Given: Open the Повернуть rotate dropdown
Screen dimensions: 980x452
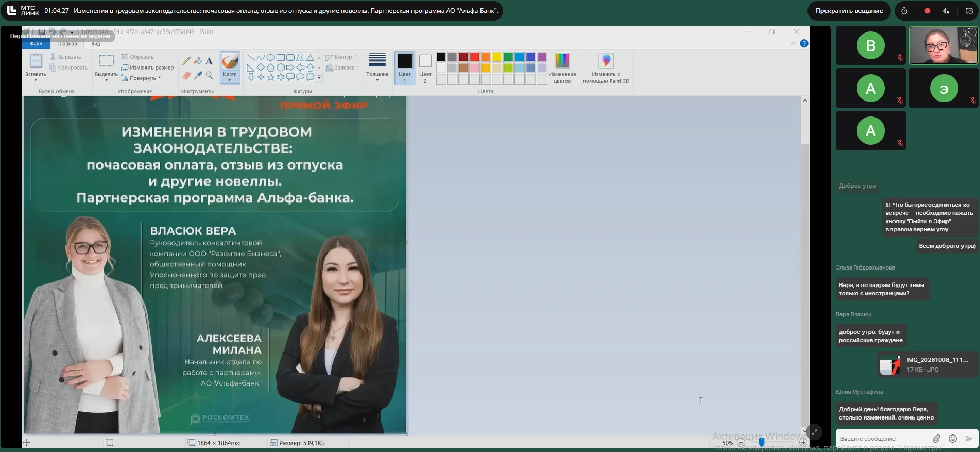Looking at the screenshot, I should (x=141, y=78).
